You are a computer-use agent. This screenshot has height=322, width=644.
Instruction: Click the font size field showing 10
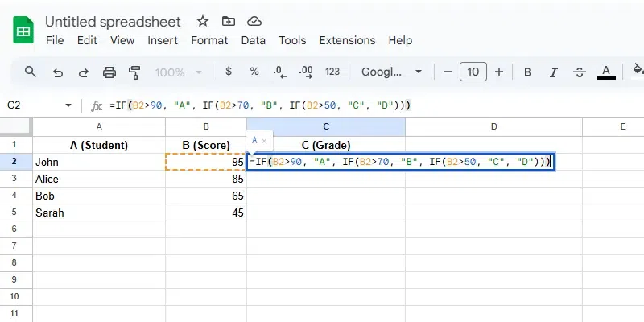click(x=473, y=72)
